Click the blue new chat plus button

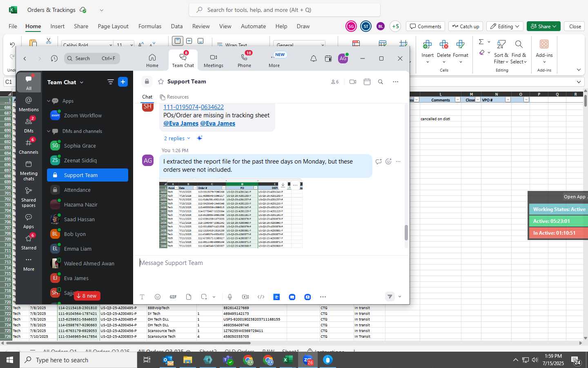tap(123, 82)
